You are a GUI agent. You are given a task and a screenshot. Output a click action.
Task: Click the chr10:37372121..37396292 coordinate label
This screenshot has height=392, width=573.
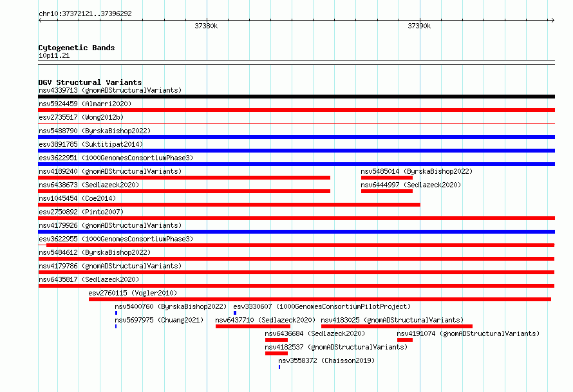coord(85,14)
